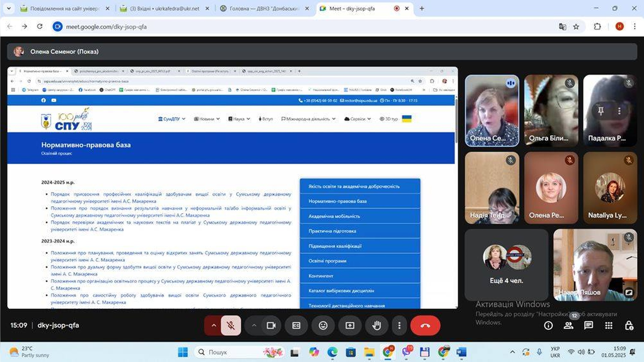This screenshot has height=362, width=644.
Task: Open video settings chevron beside camera
Action: 254,325
